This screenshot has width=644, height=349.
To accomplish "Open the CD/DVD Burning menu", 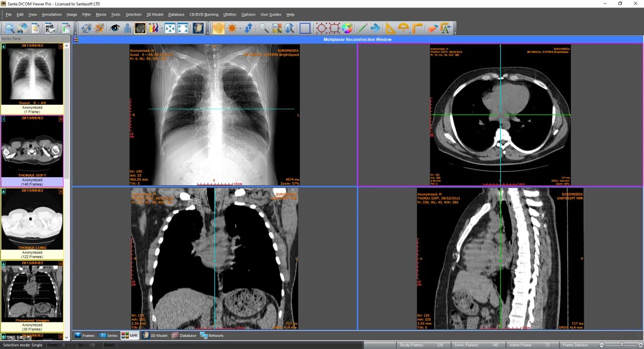I will pyautogui.click(x=204, y=15).
